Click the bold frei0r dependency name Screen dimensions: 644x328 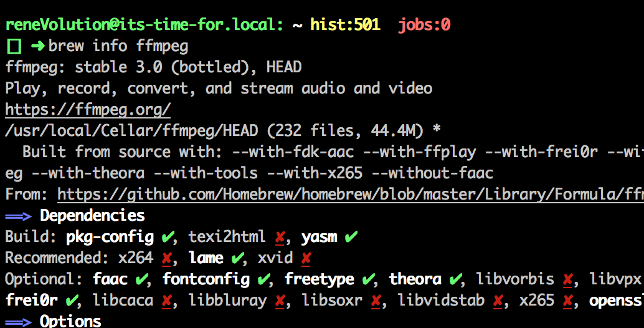click(x=32, y=301)
